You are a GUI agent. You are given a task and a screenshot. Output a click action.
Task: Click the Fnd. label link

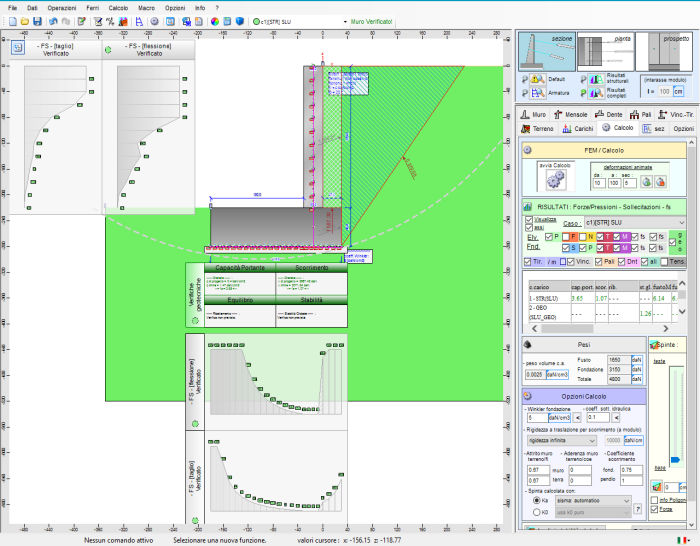click(533, 247)
